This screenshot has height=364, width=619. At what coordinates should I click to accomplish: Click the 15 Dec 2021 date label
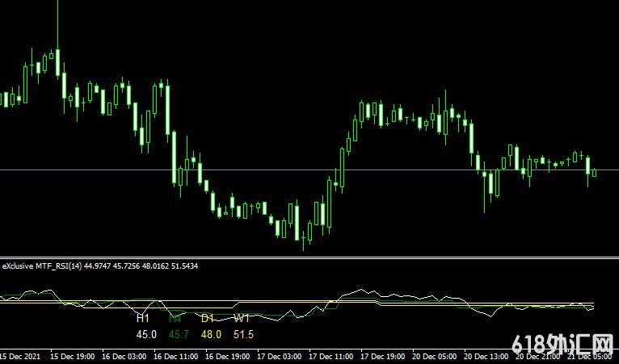[20, 357]
